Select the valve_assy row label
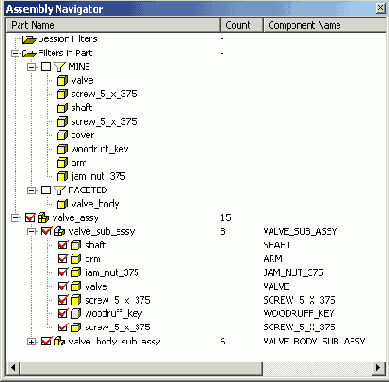The width and height of the screenshot is (389, 382). pyautogui.click(x=75, y=218)
